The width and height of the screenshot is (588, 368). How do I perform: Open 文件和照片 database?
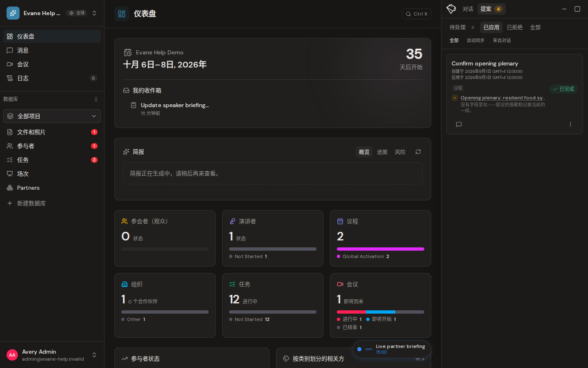coord(52,132)
